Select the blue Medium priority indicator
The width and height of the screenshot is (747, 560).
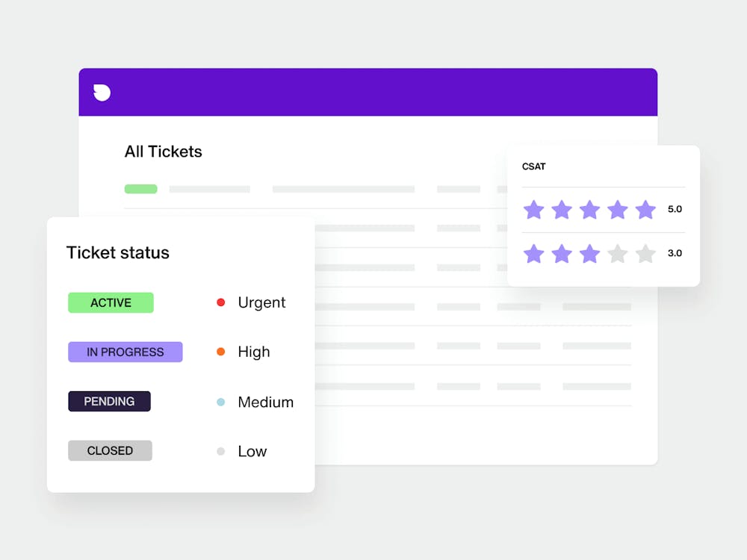click(x=220, y=401)
